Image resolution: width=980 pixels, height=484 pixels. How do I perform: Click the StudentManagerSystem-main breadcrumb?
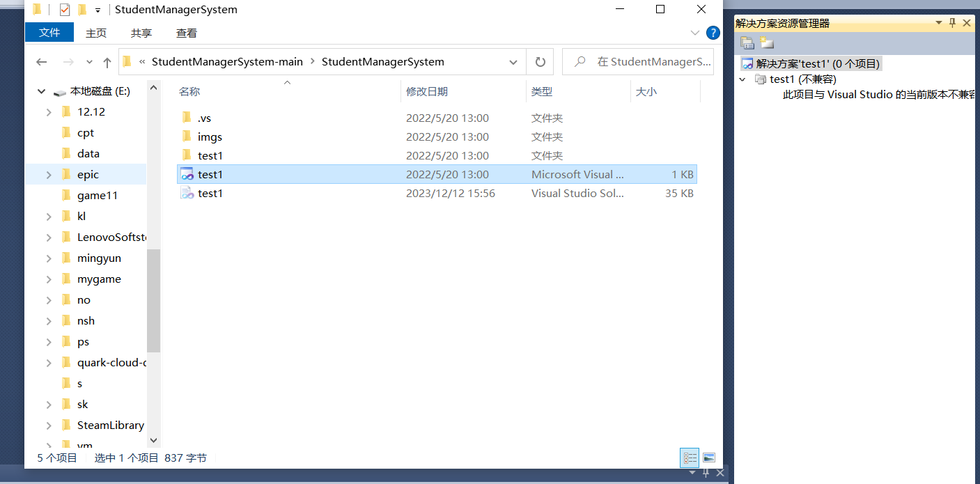point(227,61)
